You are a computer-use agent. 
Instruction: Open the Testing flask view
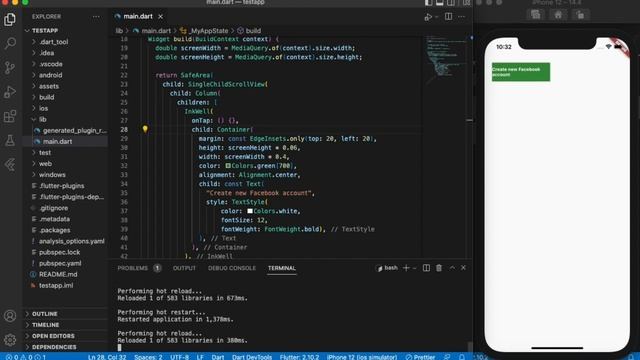10,141
